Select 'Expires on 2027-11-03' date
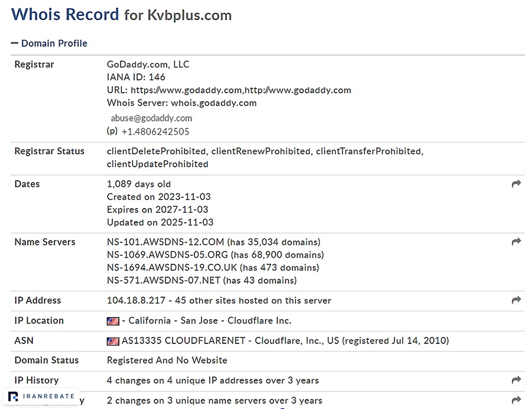This screenshot has height=409, width=532. tap(157, 210)
